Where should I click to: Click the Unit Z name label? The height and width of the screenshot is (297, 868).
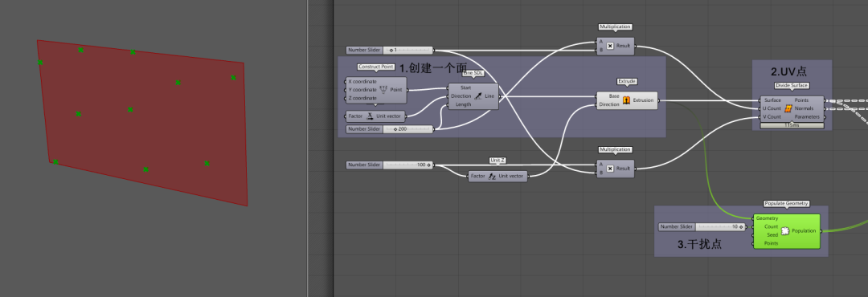[x=497, y=161]
